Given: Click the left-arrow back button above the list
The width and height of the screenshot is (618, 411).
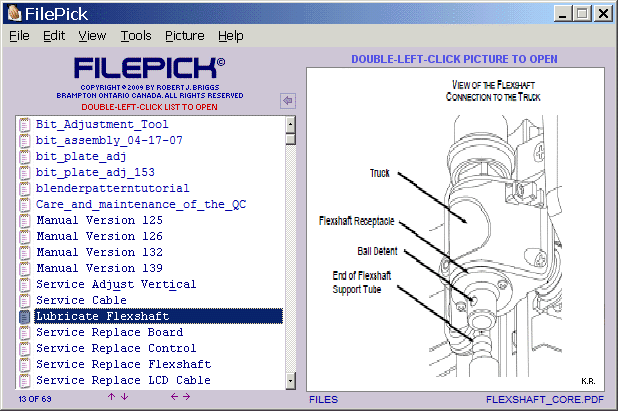Looking at the screenshot, I should (288, 100).
